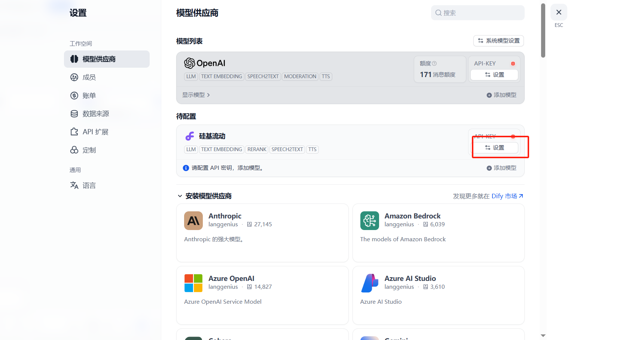Image resolution: width=644 pixels, height=340 pixels.
Task: Click the 硅基流动 SPEECH2TEXT tag
Action: pos(287,150)
